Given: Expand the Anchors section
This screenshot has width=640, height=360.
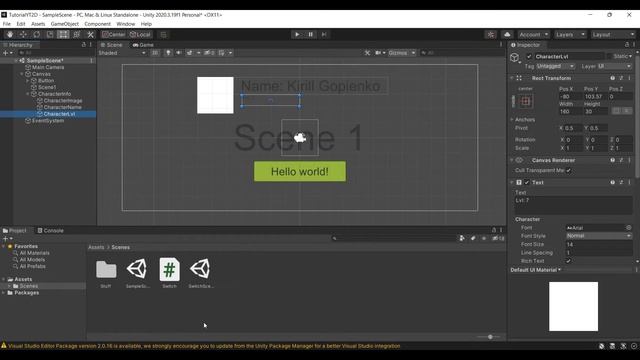Looking at the screenshot, I should (x=512, y=120).
